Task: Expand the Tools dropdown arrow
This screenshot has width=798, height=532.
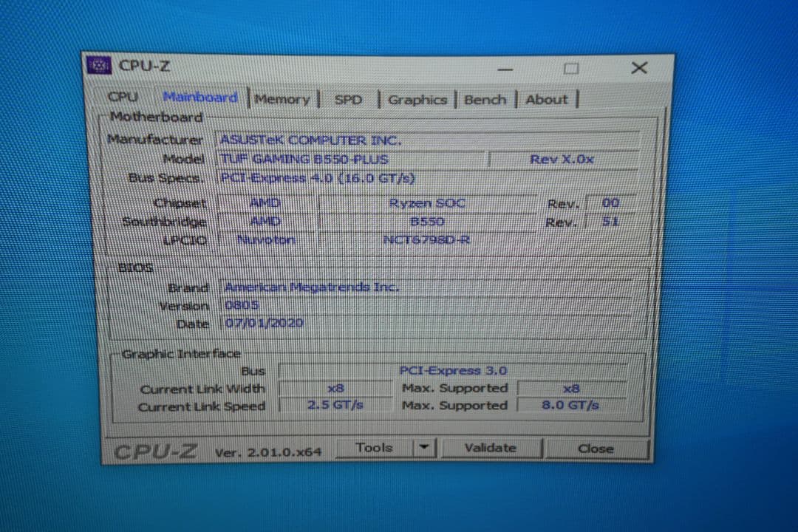Action: (x=423, y=447)
